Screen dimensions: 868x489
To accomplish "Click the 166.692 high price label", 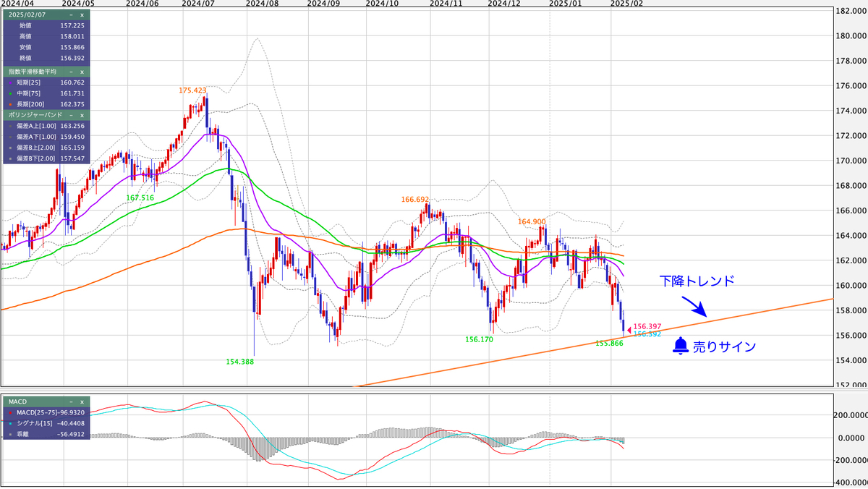I will (x=415, y=199).
